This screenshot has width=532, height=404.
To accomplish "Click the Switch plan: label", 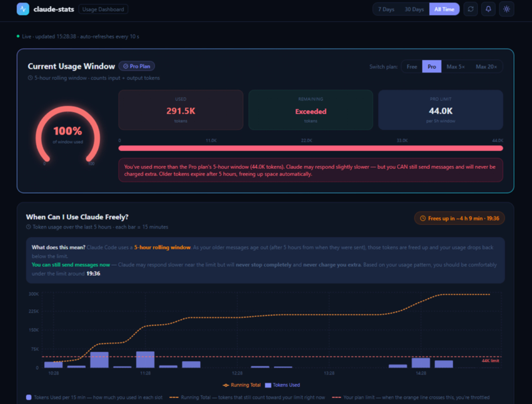I will click(383, 67).
